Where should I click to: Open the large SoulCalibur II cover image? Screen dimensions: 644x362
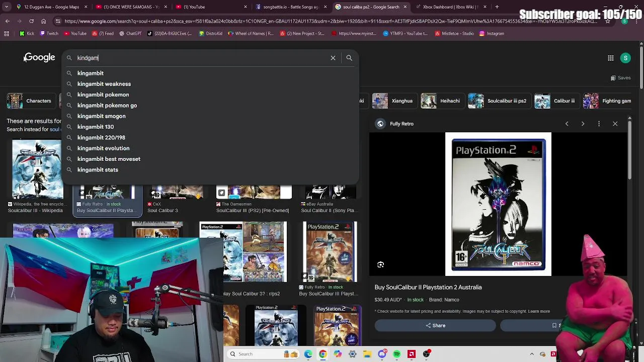(498, 204)
